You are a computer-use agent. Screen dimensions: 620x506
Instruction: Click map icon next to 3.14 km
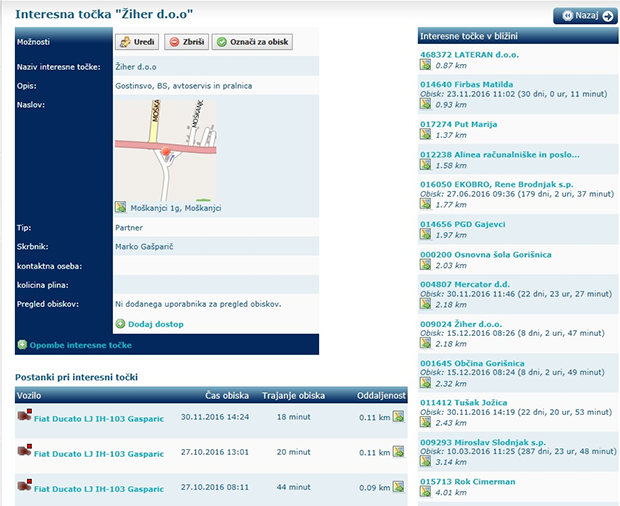point(425,461)
